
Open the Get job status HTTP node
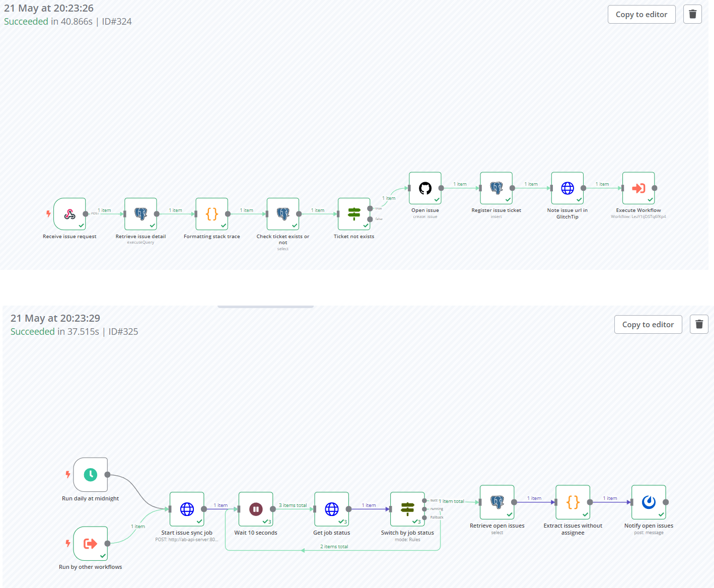pyautogui.click(x=332, y=509)
